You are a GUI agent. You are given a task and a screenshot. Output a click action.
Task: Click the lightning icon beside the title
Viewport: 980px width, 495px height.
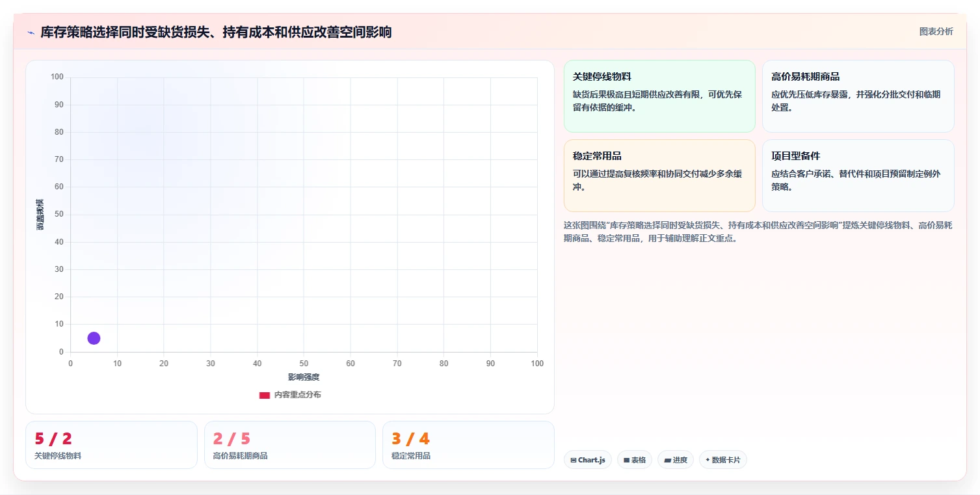pos(31,33)
